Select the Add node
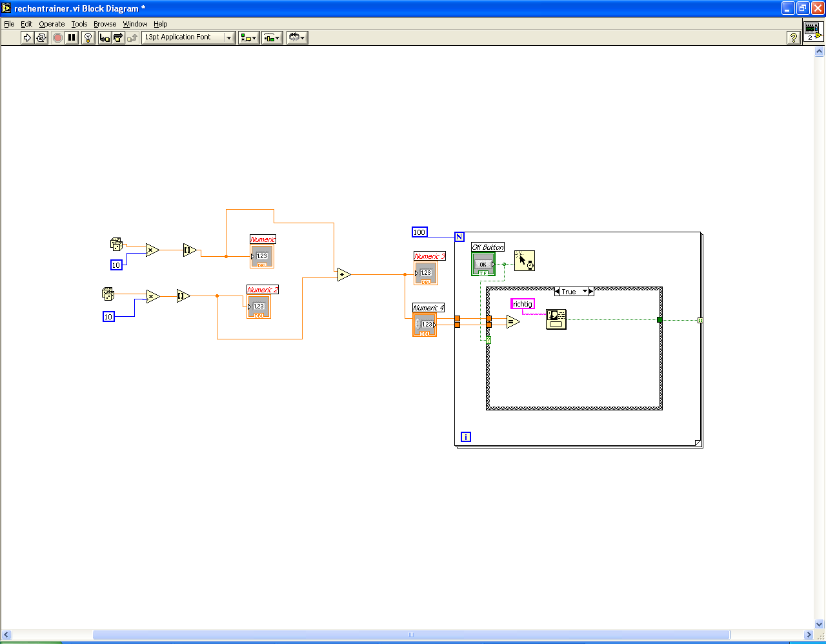Viewport: 826px width, 644px height. [x=344, y=275]
